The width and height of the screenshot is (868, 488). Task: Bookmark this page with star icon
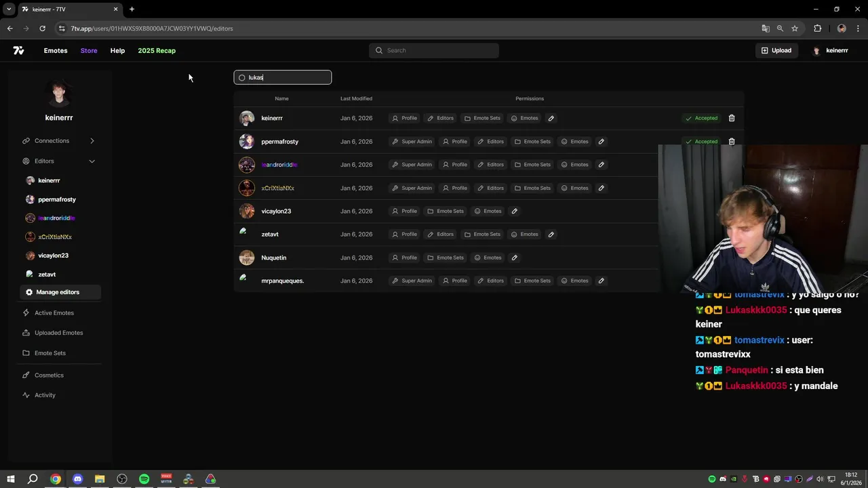(x=795, y=28)
